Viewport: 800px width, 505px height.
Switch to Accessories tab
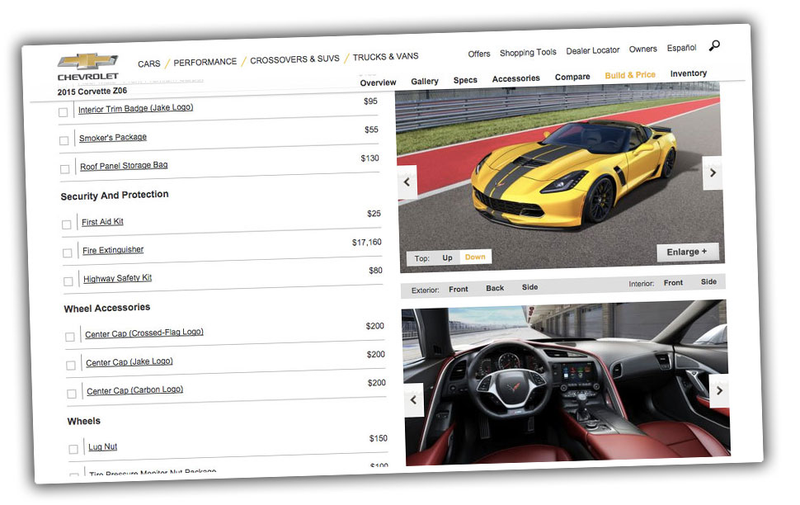[x=516, y=79]
